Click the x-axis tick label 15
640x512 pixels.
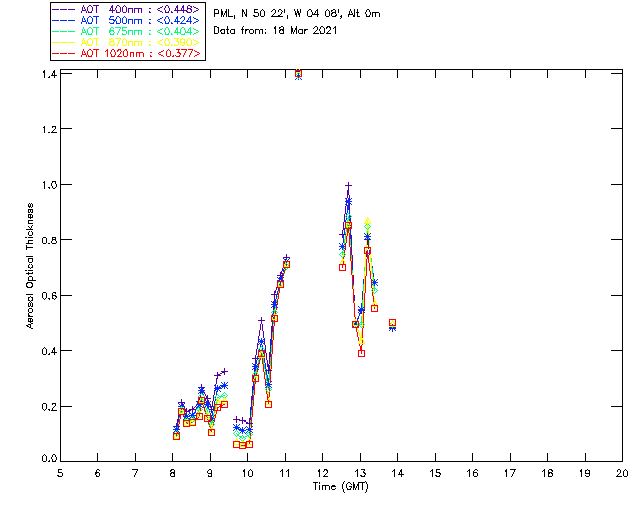(435, 473)
